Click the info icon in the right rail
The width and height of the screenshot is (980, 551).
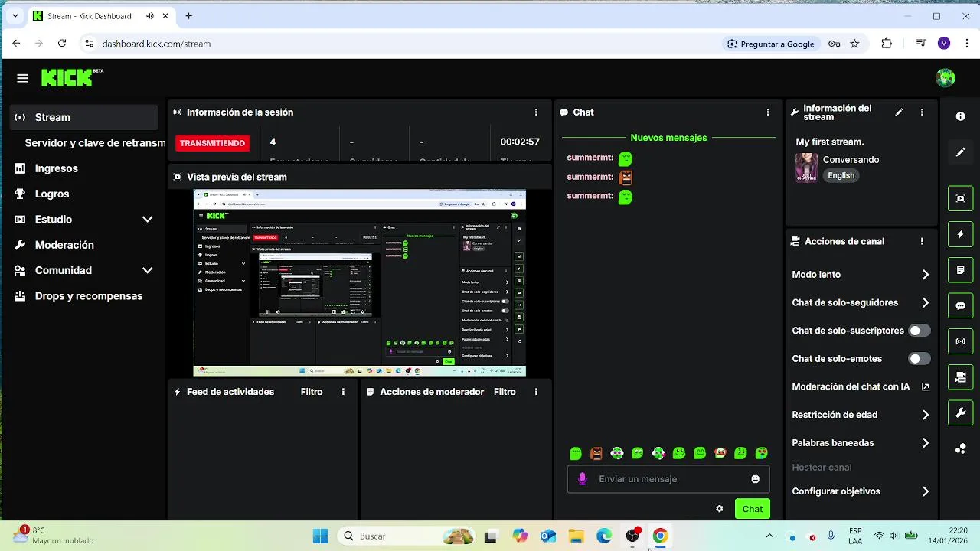pos(960,116)
